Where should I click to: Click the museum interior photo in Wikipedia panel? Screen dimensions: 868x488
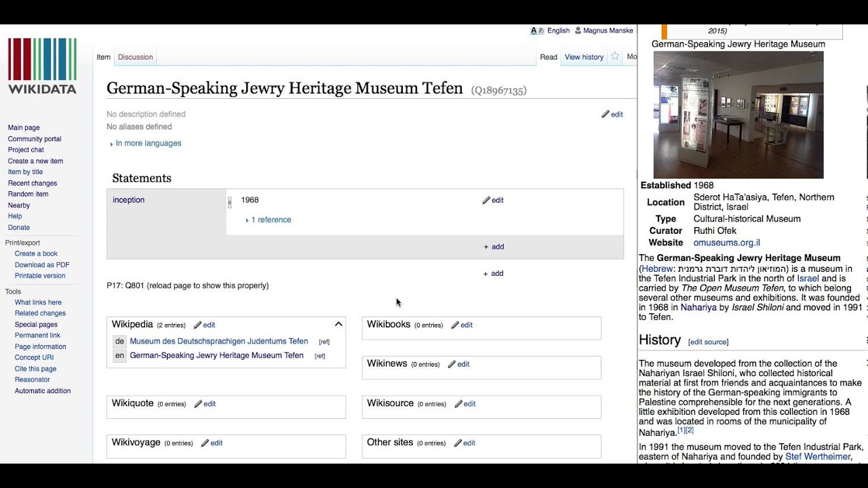738,115
